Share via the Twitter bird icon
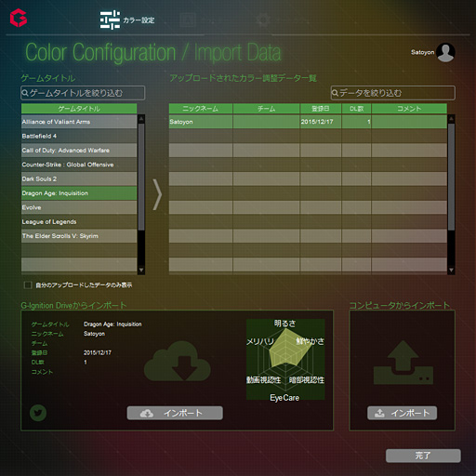476x476 pixels. [x=38, y=413]
